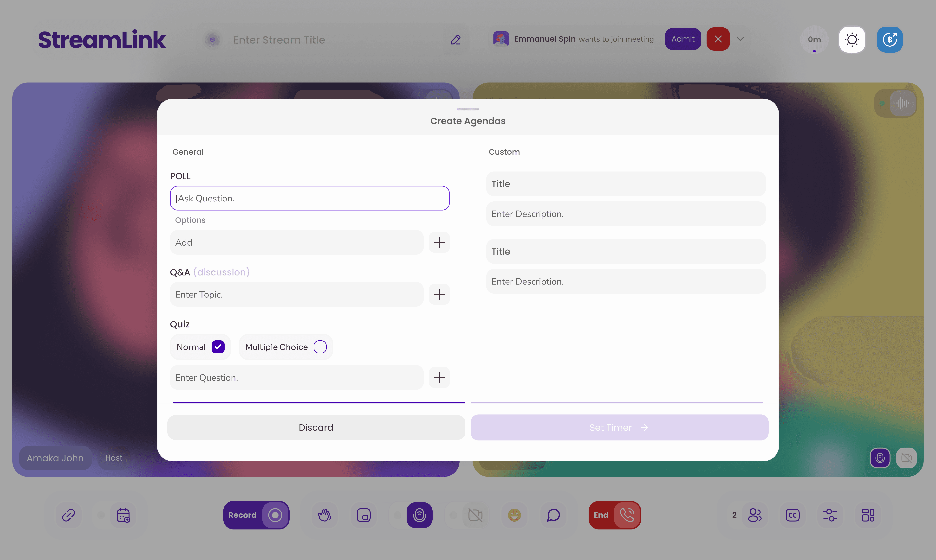Click the modal drag handle bar
The image size is (936, 560).
tap(468, 109)
